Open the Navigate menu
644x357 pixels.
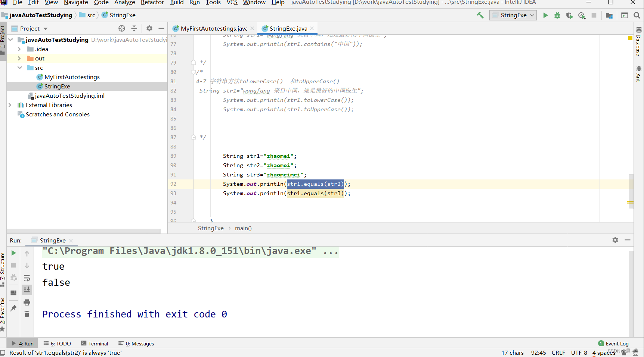click(76, 3)
